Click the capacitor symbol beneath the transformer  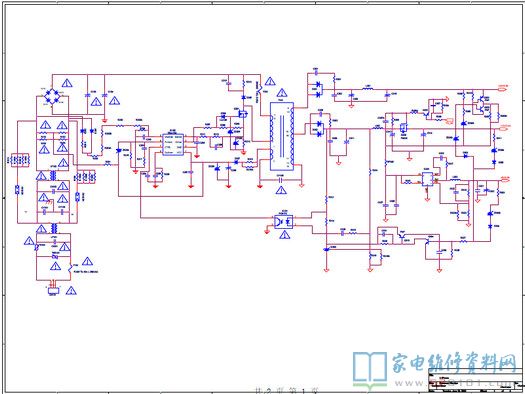pos(281,180)
